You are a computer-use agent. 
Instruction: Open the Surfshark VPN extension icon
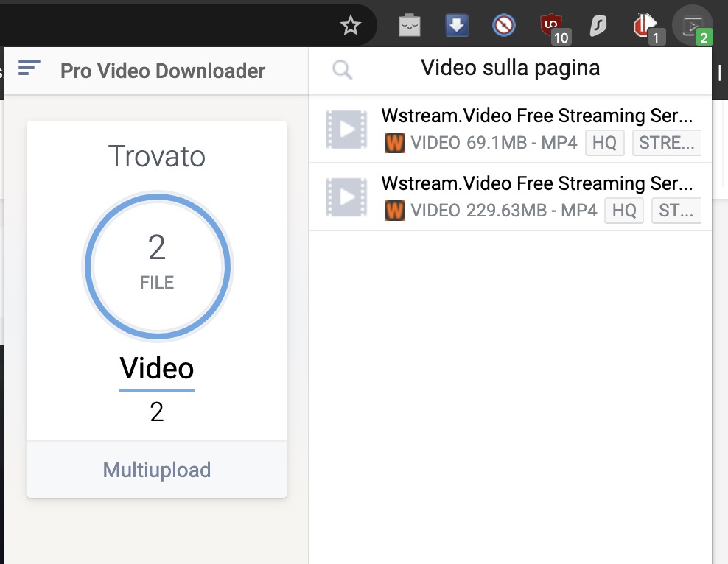click(x=598, y=27)
